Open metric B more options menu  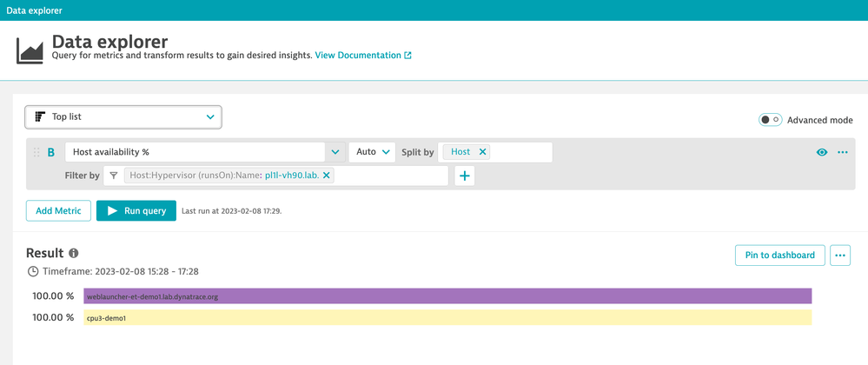[842, 152]
